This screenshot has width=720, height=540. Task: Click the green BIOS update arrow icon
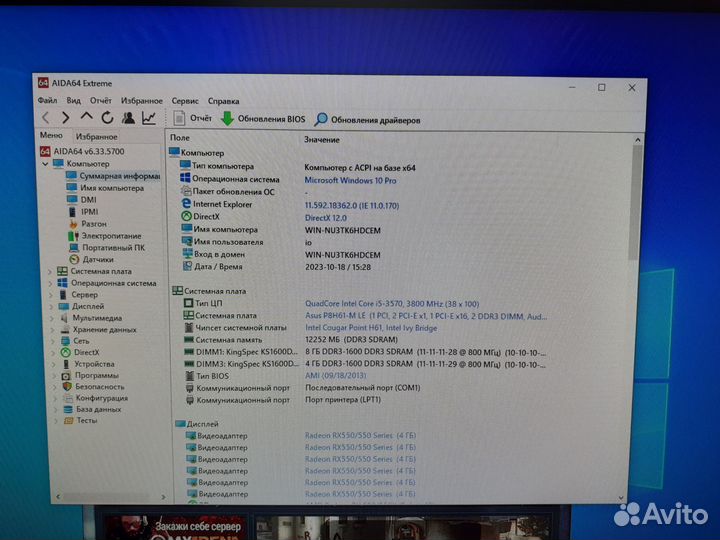click(227, 119)
